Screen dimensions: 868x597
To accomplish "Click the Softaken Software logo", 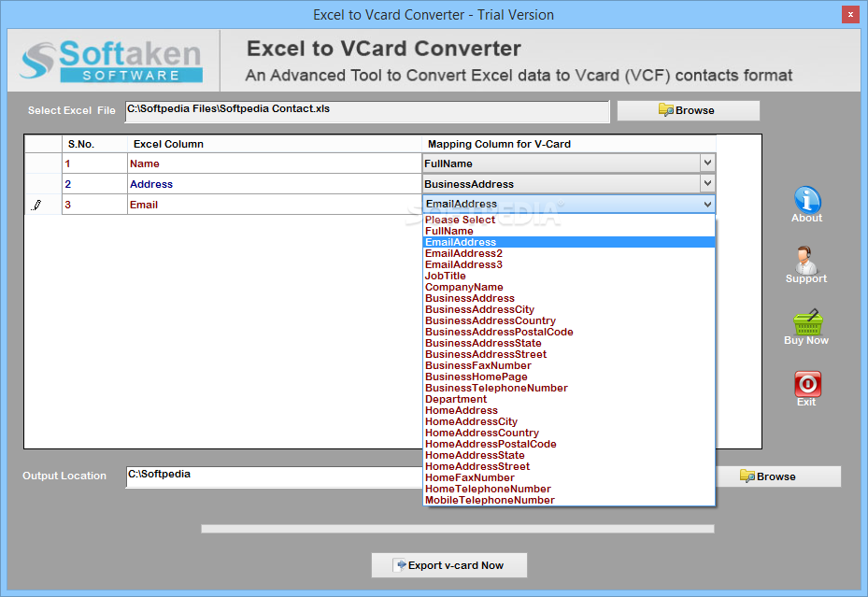I will coord(111,61).
